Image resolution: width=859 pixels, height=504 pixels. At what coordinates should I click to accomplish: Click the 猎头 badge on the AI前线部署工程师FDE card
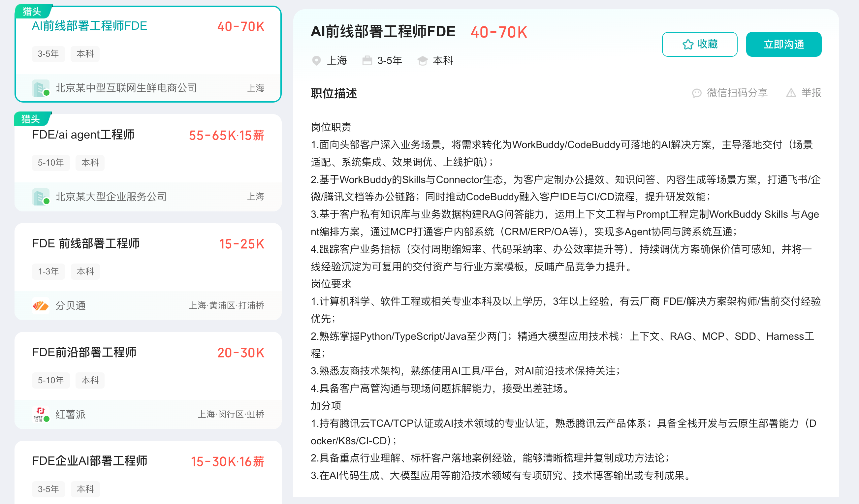[x=33, y=11]
